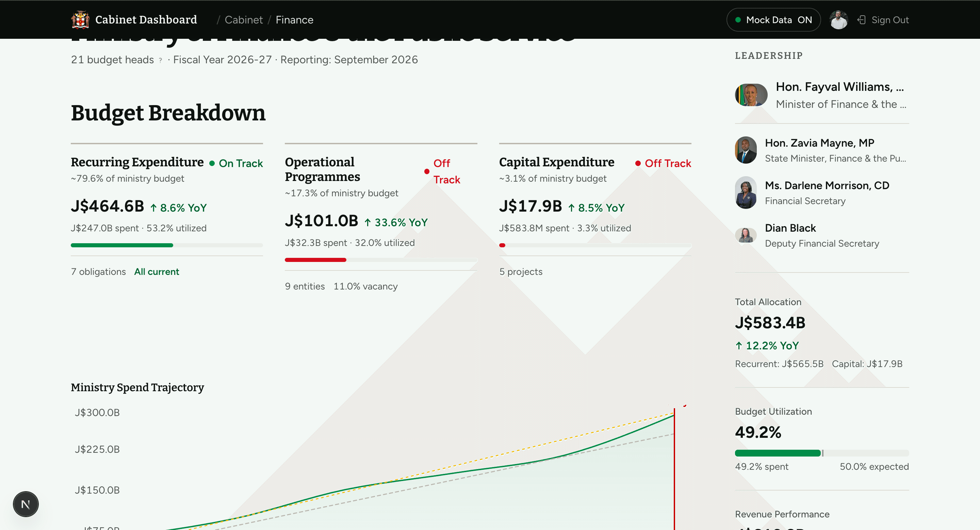Go to the Cabinet breadcrumb
The image size is (980, 530).
click(244, 20)
